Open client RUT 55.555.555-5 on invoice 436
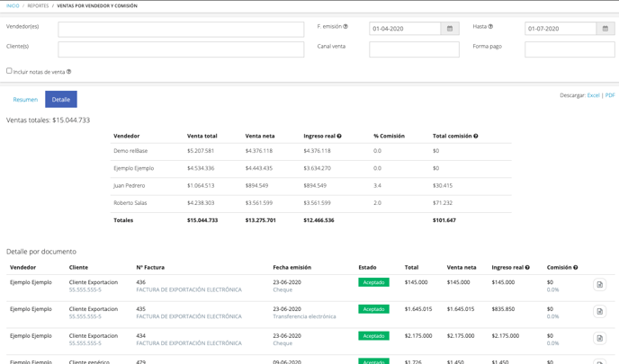 click(x=85, y=290)
